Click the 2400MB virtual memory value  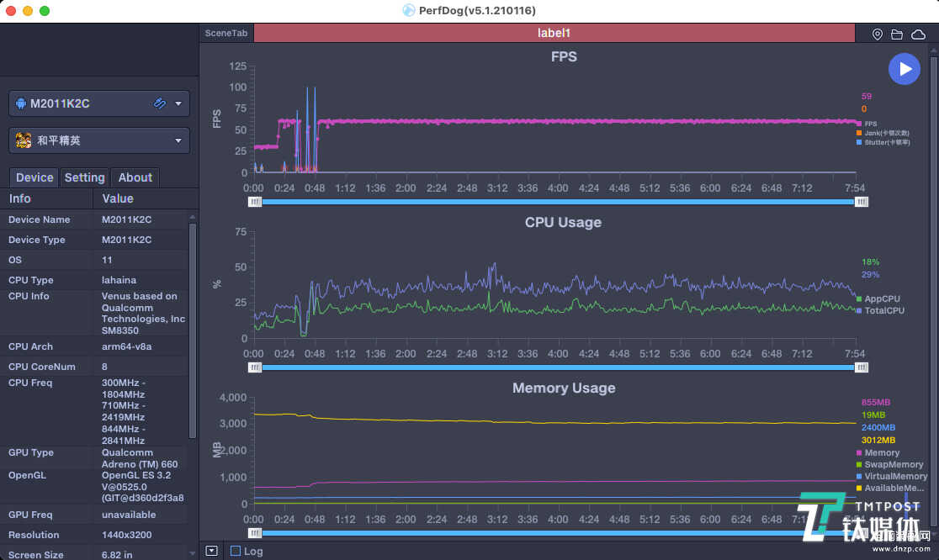(x=878, y=428)
